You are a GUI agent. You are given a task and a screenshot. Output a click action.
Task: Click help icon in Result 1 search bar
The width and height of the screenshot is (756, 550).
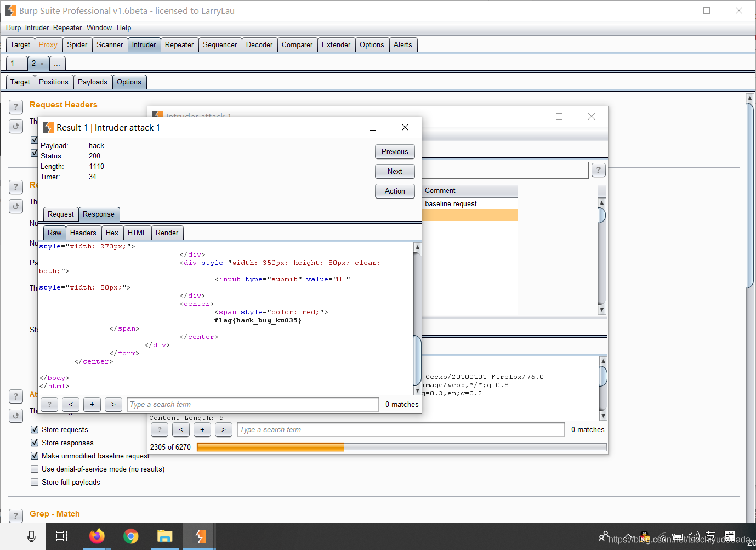point(49,404)
